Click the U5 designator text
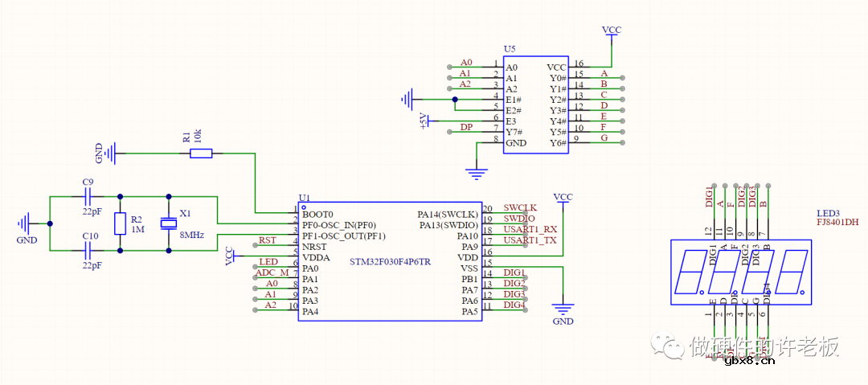Viewport: 868px width, 385px height. point(510,49)
